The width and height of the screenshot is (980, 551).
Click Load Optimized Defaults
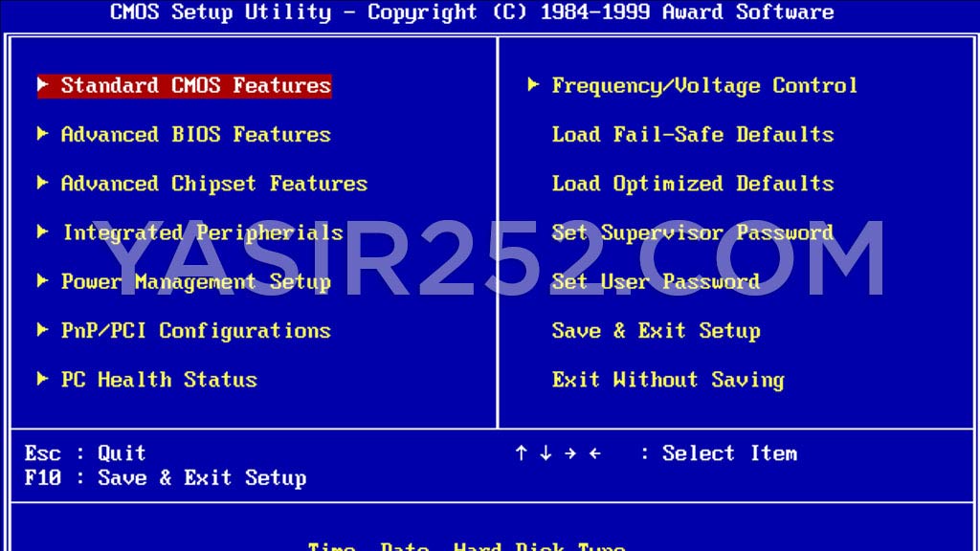(692, 183)
